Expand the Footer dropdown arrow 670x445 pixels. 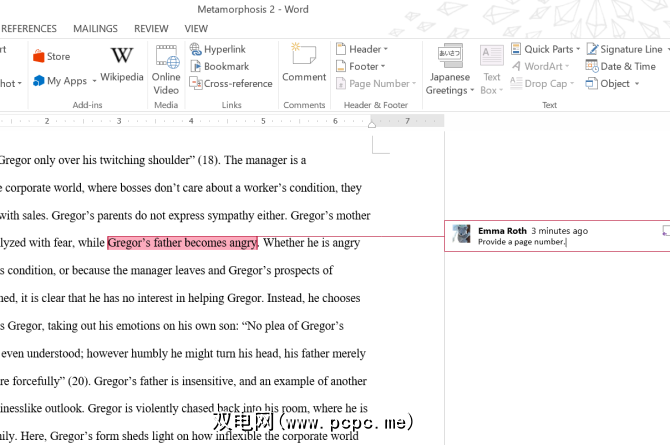point(383,66)
